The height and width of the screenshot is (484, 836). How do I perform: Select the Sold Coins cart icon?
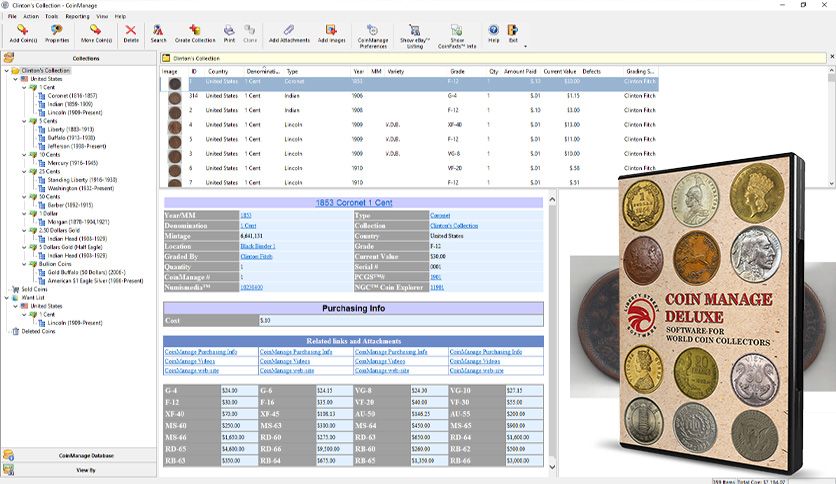click(x=15, y=289)
